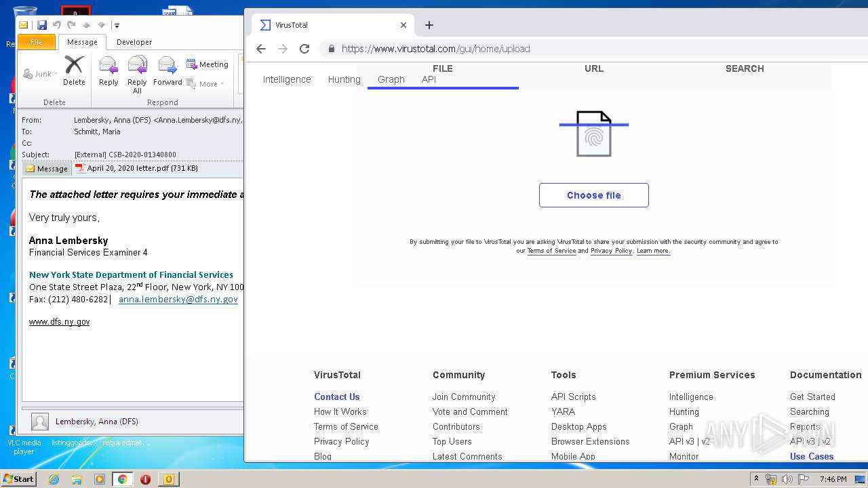Forward the email with the Forward icon
The width and height of the screenshot is (868, 488).
pos(167,70)
